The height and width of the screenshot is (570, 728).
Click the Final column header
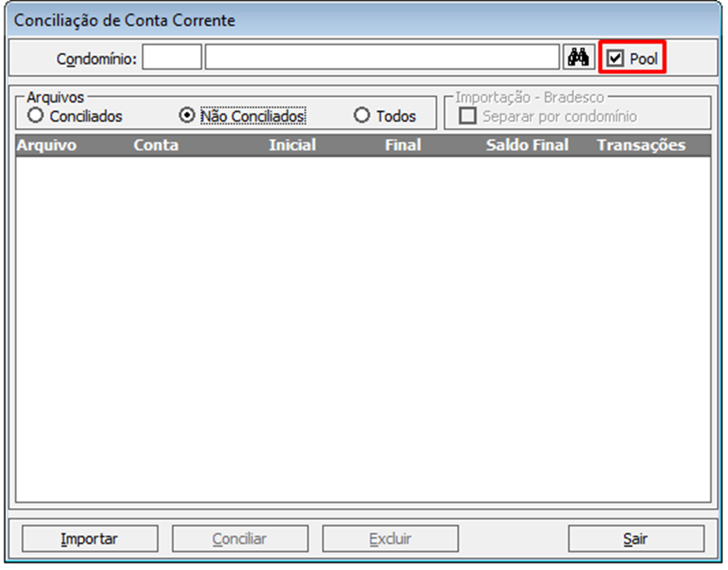(x=403, y=145)
